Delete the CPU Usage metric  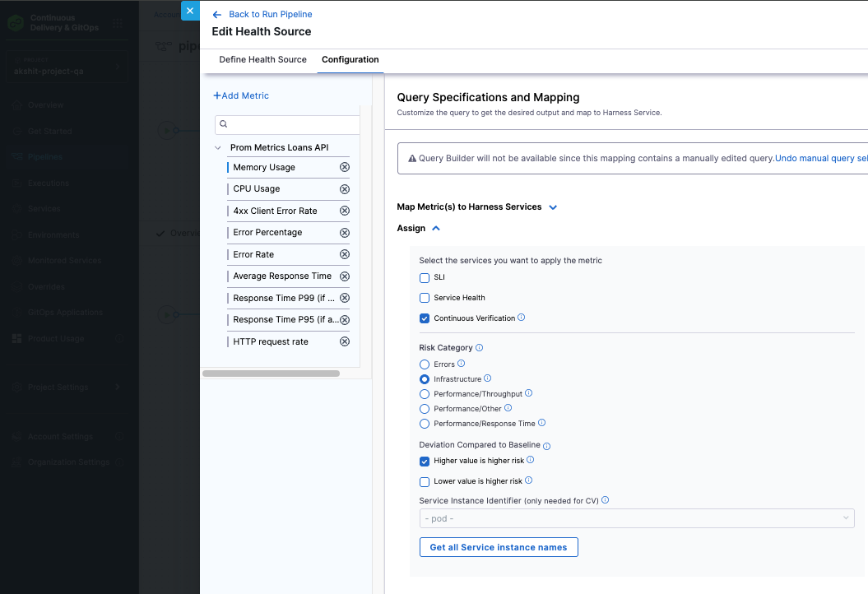(345, 189)
